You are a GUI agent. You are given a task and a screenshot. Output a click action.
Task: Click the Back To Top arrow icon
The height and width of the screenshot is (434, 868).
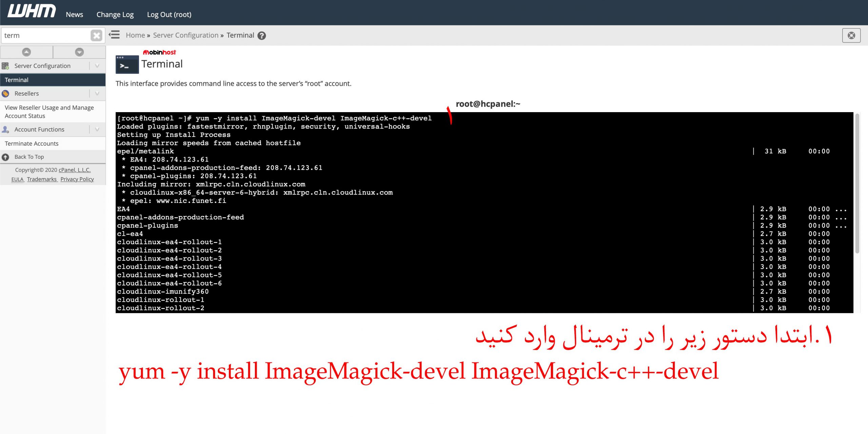pyautogui.click(x=6, y=157)
